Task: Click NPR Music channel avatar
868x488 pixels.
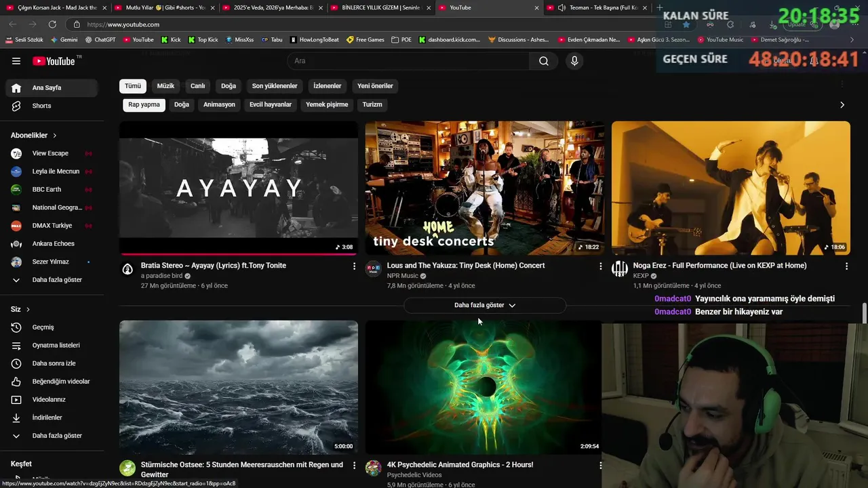Action: (x=374, y=269)
